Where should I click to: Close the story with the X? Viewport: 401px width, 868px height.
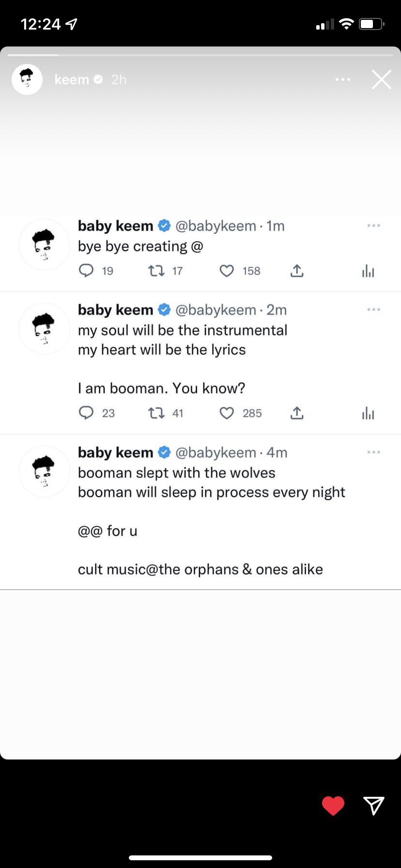(x=381, y=79)
